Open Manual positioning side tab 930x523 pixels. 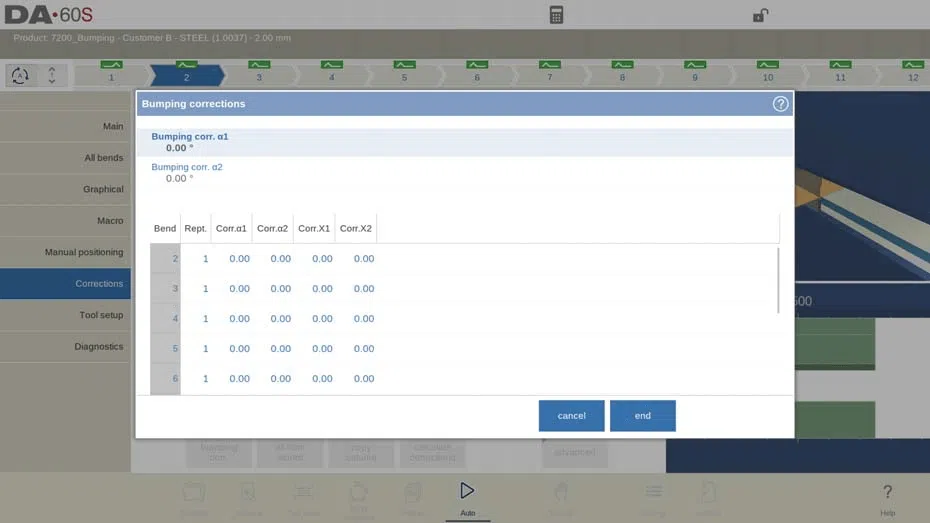coord(65,252)
